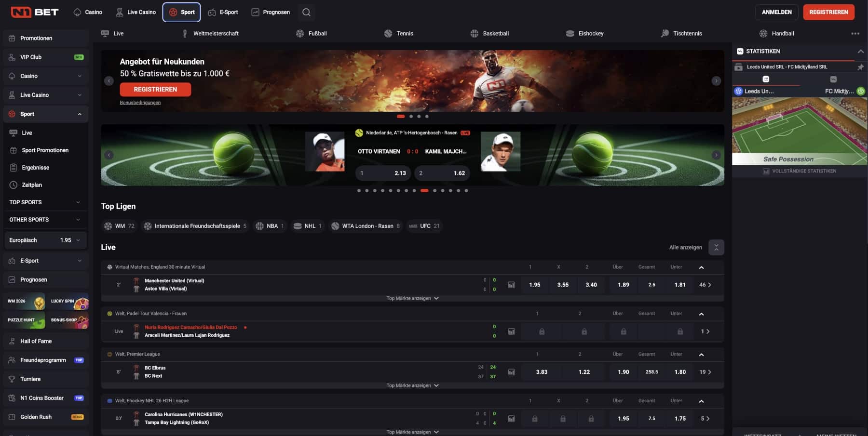This screenshot has height=436, width=868.
Task: Collapse the Sport sidebar section
Action: pyautogui.click(x=80, y=114)
